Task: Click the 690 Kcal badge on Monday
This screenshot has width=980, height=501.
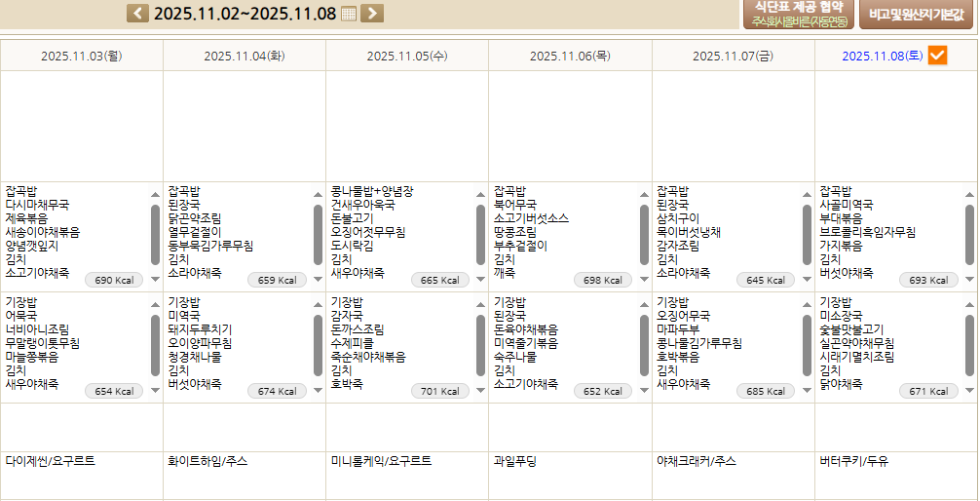Action: [x=114, y=280]
